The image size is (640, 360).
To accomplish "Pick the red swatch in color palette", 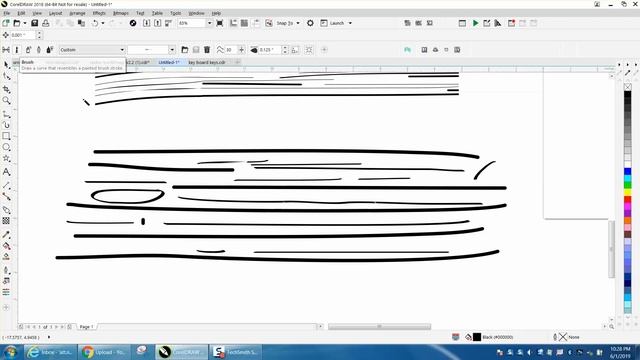I will tap(627, 200).
